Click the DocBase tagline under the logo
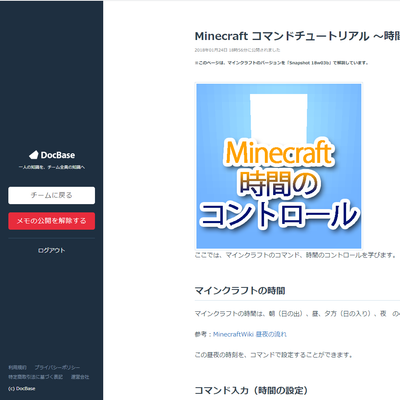 tap(52, 167)
